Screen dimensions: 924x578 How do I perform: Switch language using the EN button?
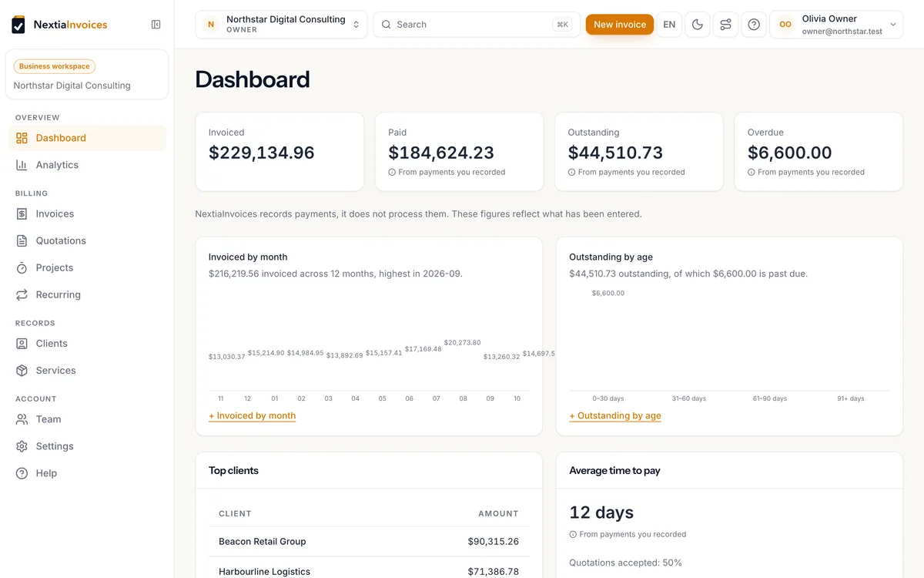669,25
